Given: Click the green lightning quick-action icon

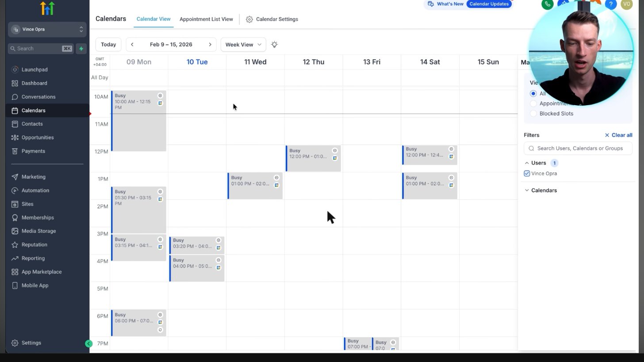Looking at the screenshot, I should point(81,49).
